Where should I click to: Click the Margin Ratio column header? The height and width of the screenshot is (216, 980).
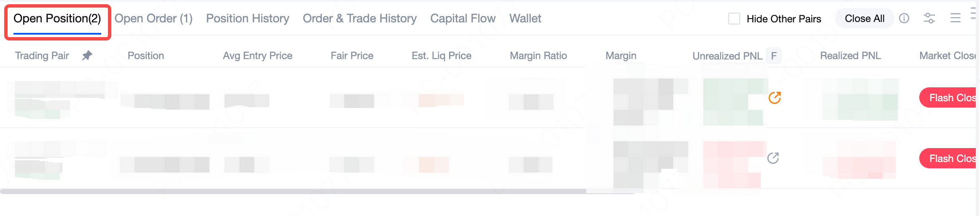click(538, 56)
